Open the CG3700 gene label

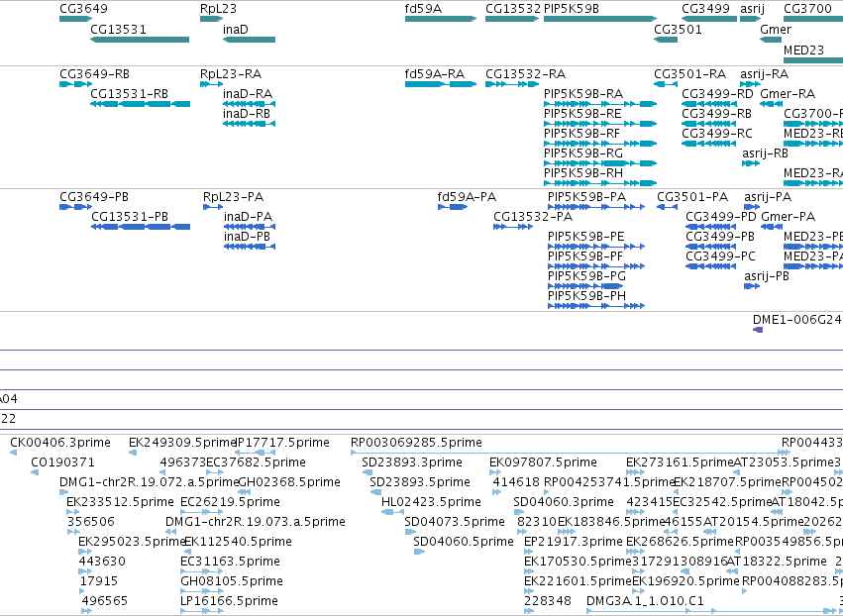807,9
